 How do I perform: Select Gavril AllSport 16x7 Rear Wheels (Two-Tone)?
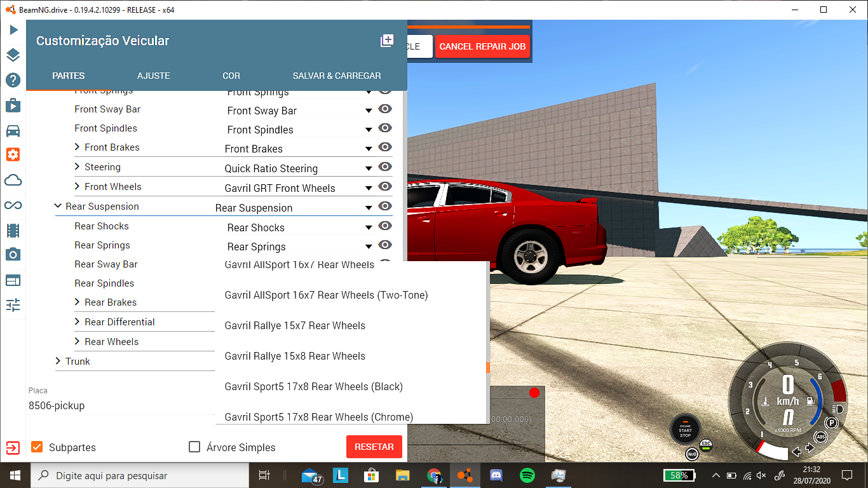351,295
